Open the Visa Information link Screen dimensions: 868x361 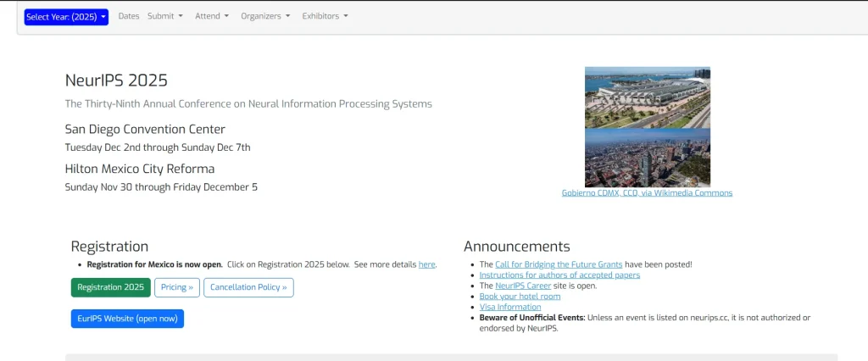coord(510,308)
